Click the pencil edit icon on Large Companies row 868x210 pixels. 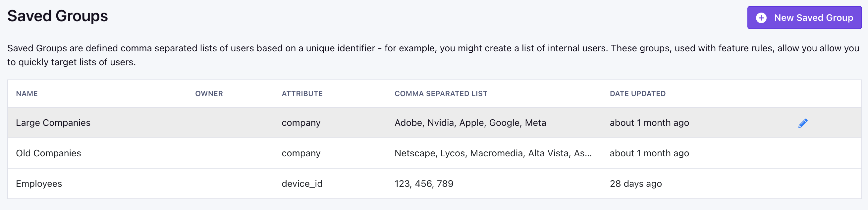point(803,123)
